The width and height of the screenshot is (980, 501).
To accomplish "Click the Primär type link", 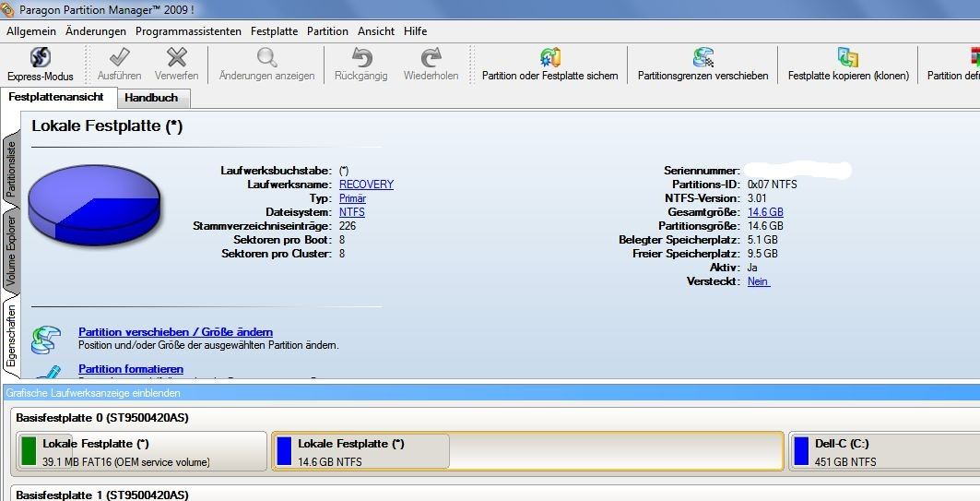I will point(352,198).
